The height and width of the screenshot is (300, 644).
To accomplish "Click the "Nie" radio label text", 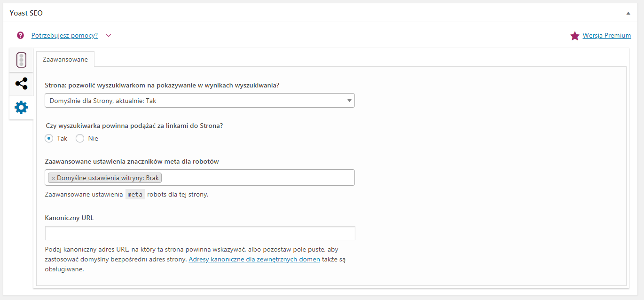I will click(x=93, y=138).
